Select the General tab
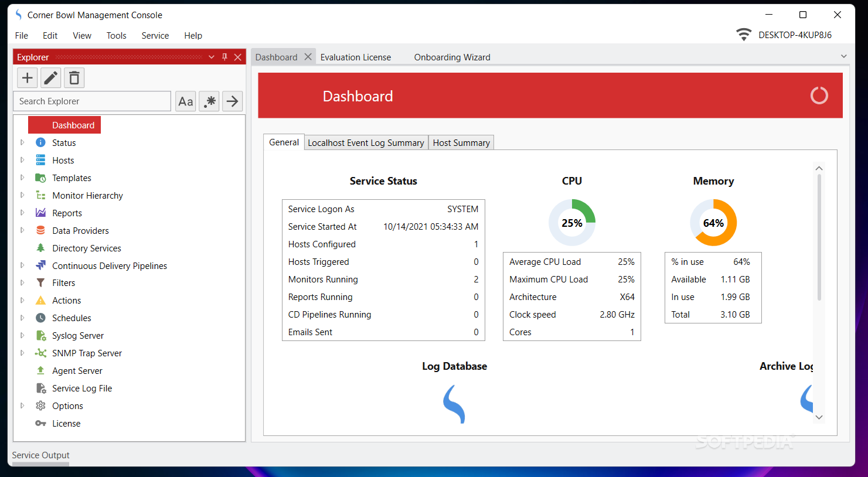The image size is (868, 477). pyautogui.click(x=284, y=142)
